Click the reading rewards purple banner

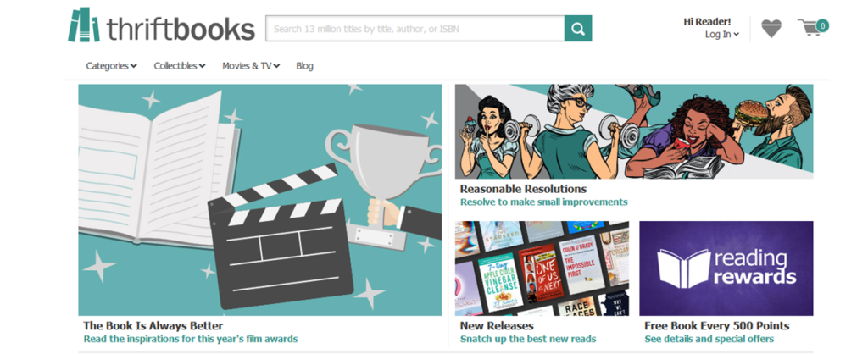726,268
